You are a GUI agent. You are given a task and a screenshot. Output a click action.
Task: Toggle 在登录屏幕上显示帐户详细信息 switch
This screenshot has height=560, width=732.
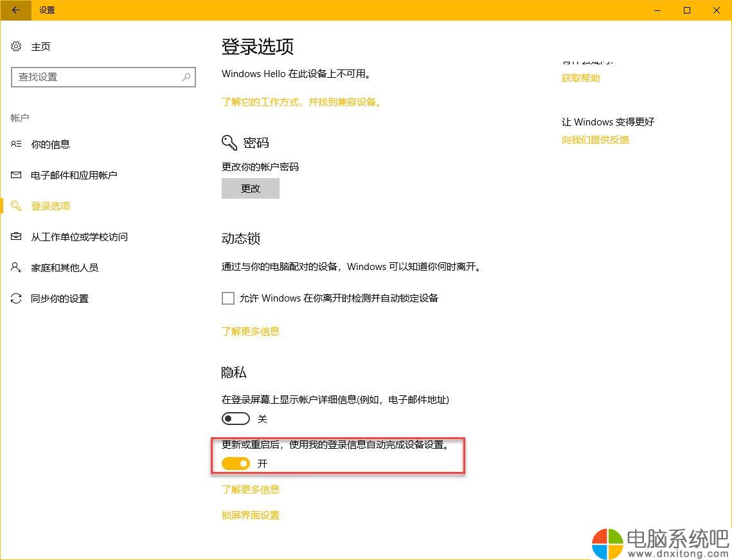(x=236, y=419)
